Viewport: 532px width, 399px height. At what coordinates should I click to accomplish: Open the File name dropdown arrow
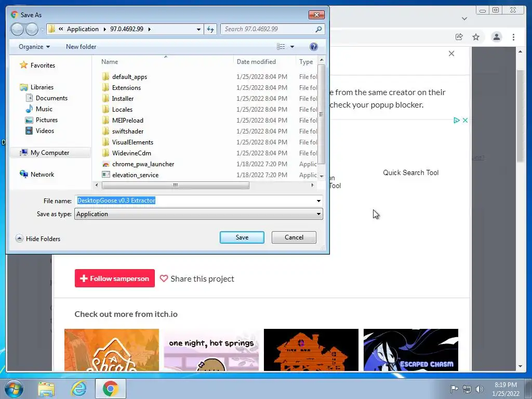point(318,201)
